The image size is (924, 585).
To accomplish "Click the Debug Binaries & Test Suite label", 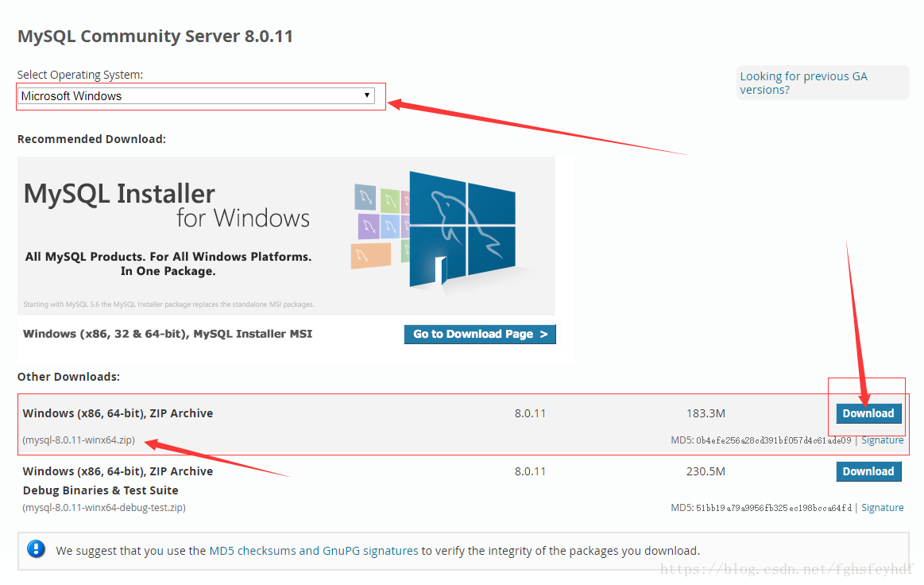I will tap(101, 490).
